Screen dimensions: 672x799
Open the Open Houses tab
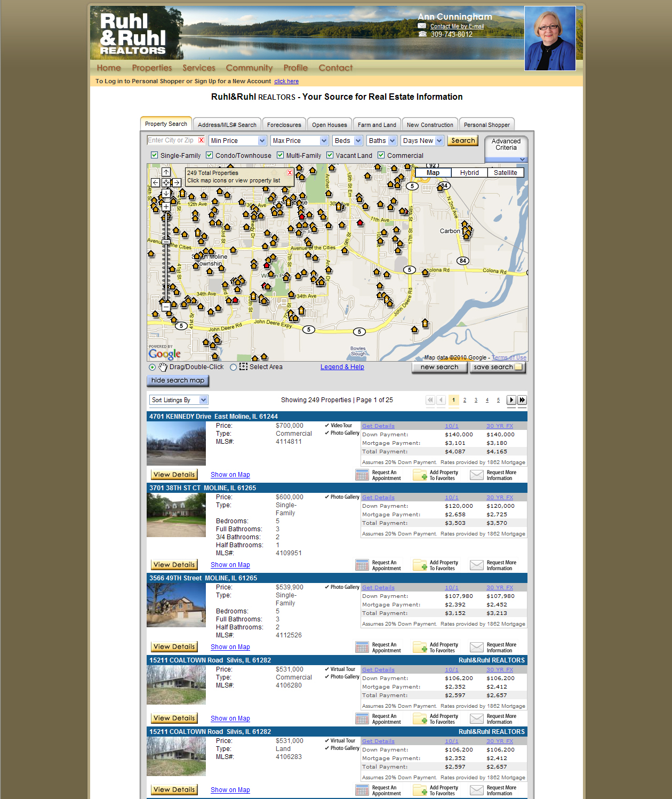point(330,124)
